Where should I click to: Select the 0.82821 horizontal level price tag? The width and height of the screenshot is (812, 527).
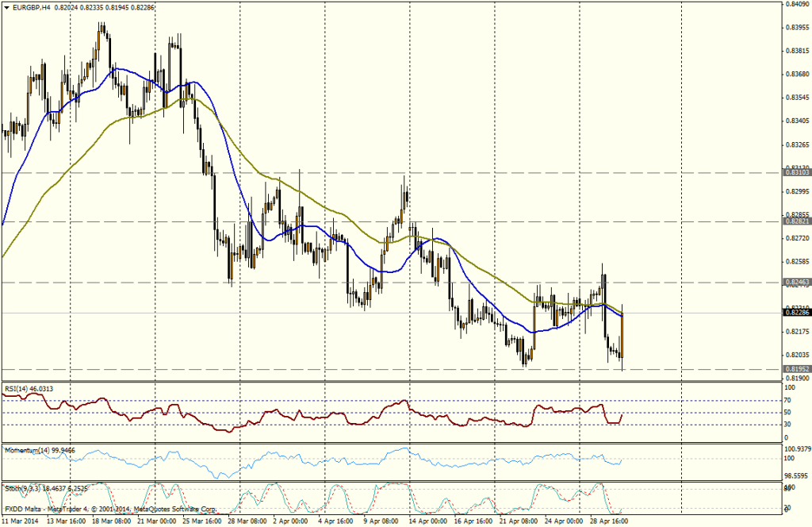pos(795,221)
